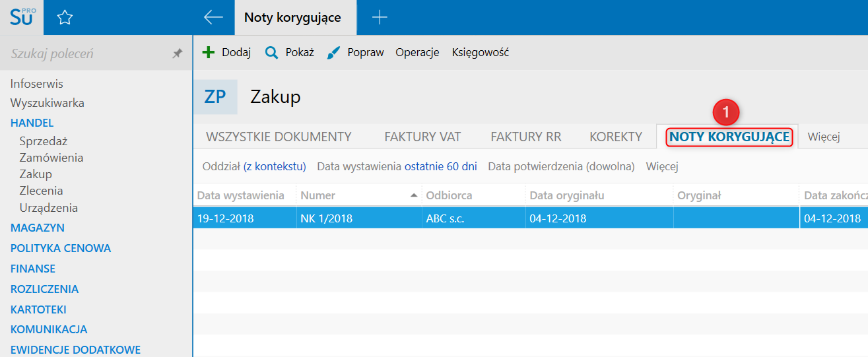
Task: Open a new tab with plus icon
Action: (x=380, y=18)
